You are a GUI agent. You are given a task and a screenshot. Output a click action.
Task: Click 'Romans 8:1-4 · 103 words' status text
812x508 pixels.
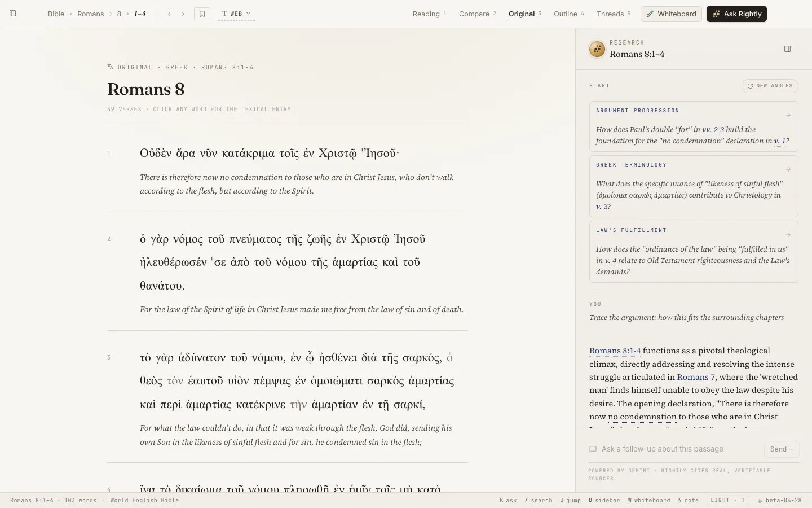pos(53,500)
